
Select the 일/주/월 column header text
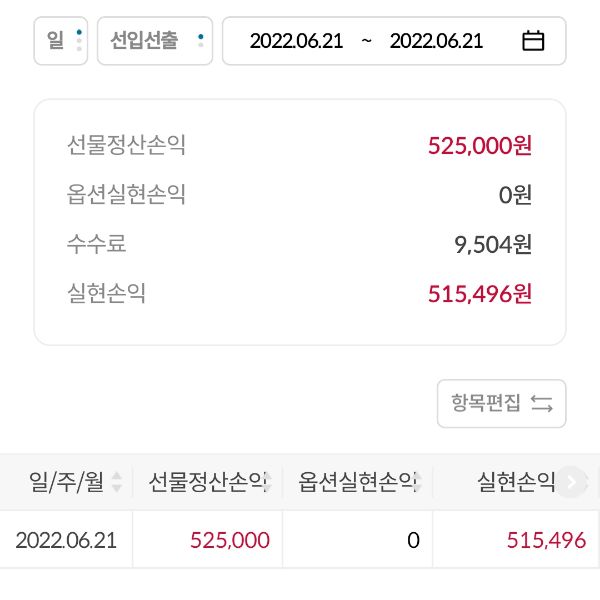[66, 482]
